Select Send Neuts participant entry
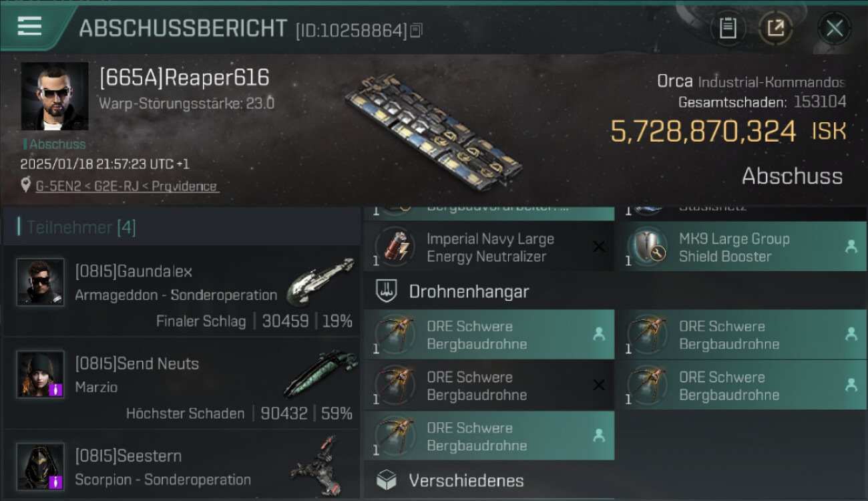Viewport: 868px width, 501px height. pyautogui.click(x=182, y=383)
